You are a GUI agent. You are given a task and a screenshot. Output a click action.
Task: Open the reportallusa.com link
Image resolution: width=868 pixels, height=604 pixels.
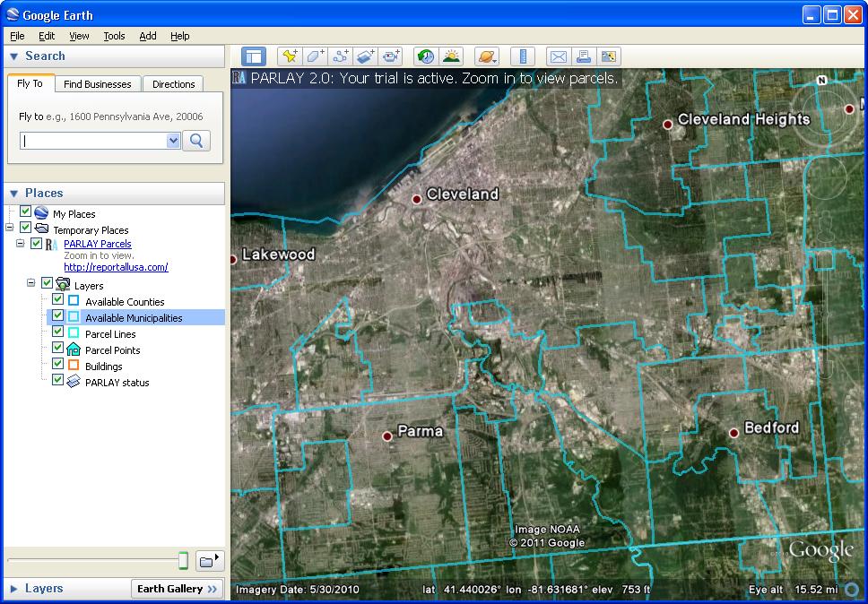point(116,267)
